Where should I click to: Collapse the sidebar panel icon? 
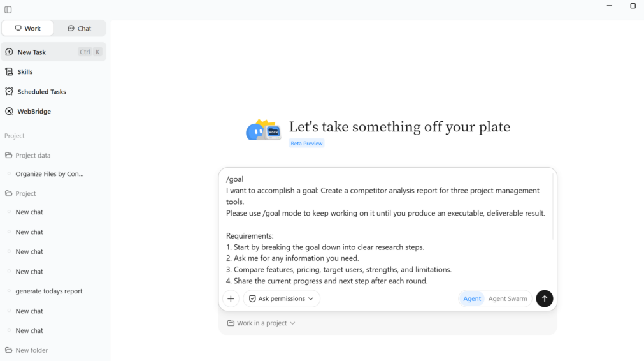click(8, 10)
